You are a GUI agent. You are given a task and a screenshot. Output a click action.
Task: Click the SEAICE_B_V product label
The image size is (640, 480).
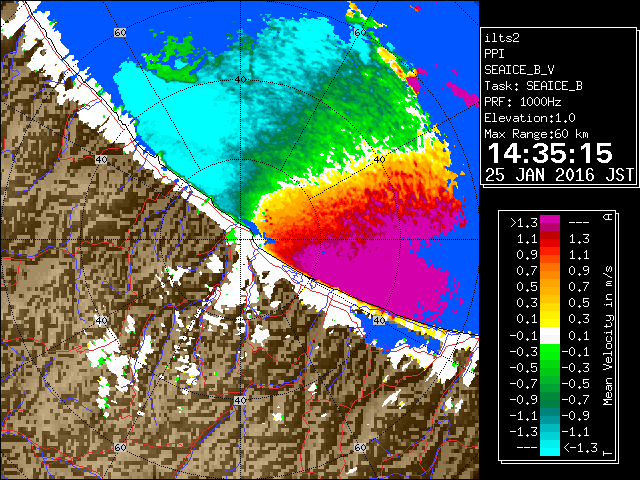(x=519, y=70)
